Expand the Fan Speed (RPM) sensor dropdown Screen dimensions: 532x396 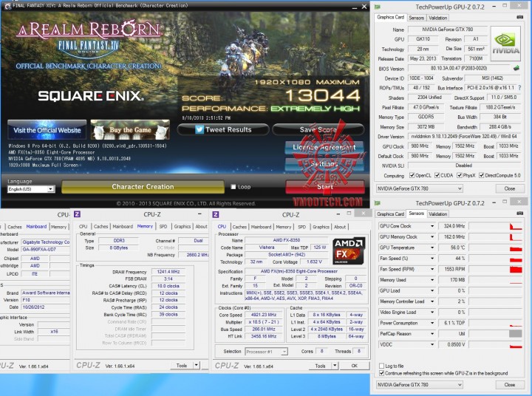pos(432,269)
